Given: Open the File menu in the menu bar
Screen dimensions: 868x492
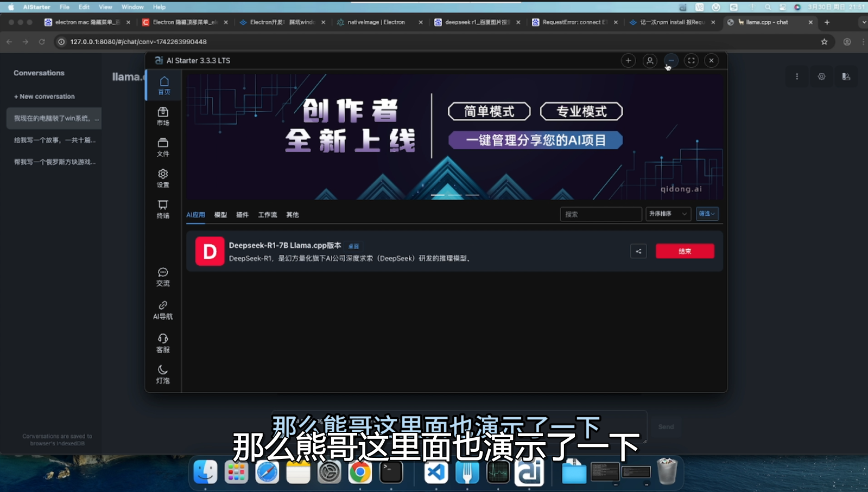Looking at the screenshot, I should pyautogui.click(x=64, y=7).
